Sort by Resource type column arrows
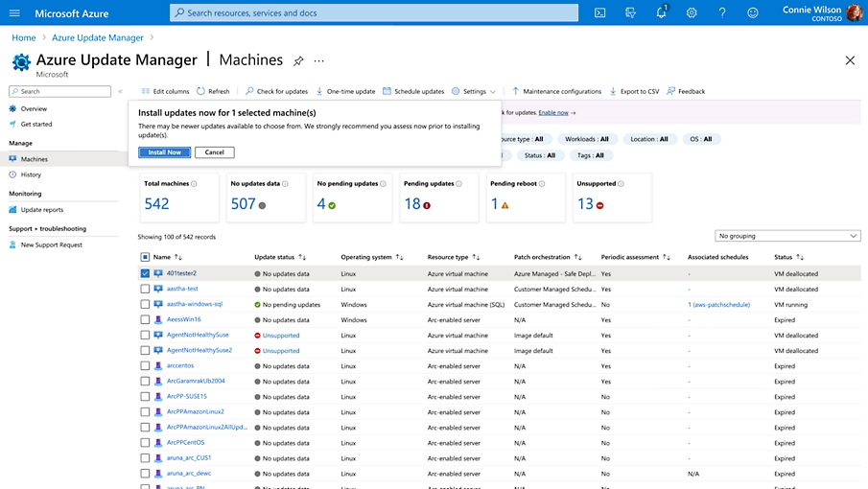The height and width of the screenshot is (489, 868). 476,257
